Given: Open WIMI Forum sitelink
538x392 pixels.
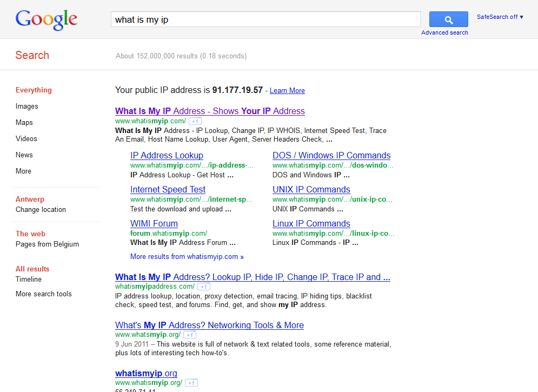Looking at the screenshot, I should click(154, 223).
